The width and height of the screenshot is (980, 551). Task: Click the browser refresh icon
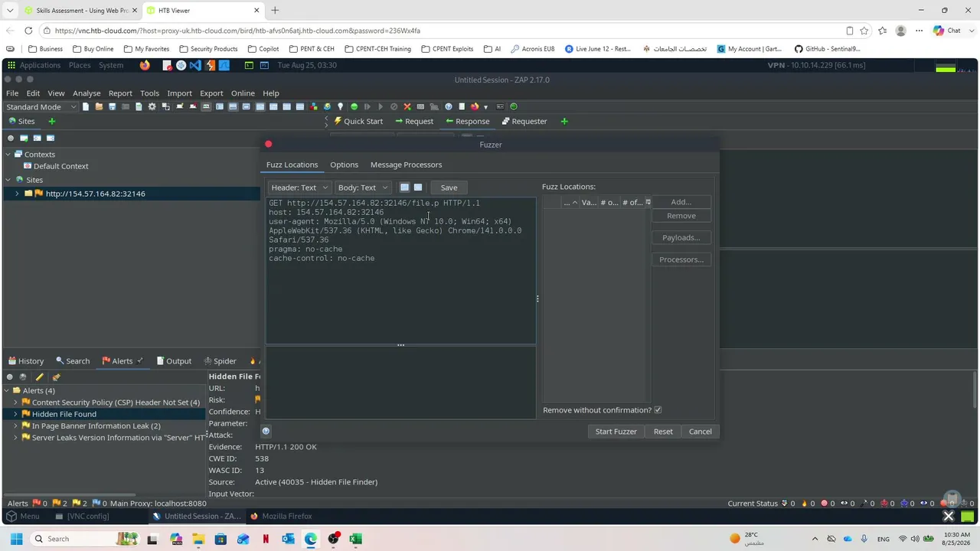[28, 31]
